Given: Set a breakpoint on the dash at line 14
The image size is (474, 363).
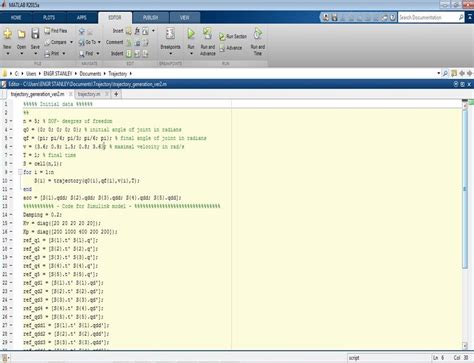Looking at the screenshot, I should (x=11, y=215).
